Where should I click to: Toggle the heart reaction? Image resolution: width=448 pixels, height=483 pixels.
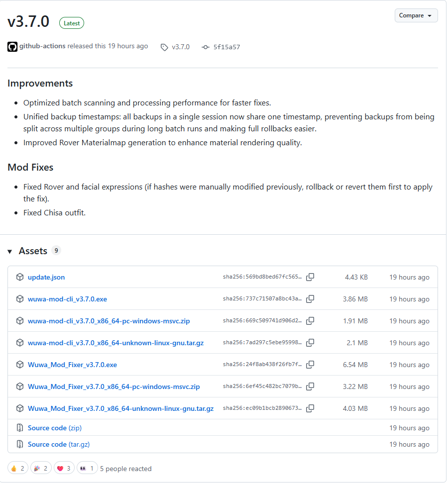coord(64,468)
